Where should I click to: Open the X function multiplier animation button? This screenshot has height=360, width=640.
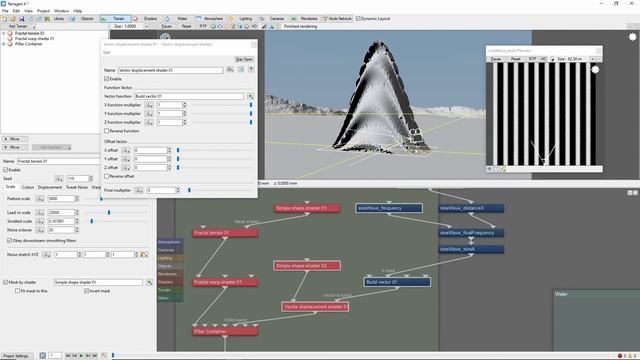tap(149, 105)
